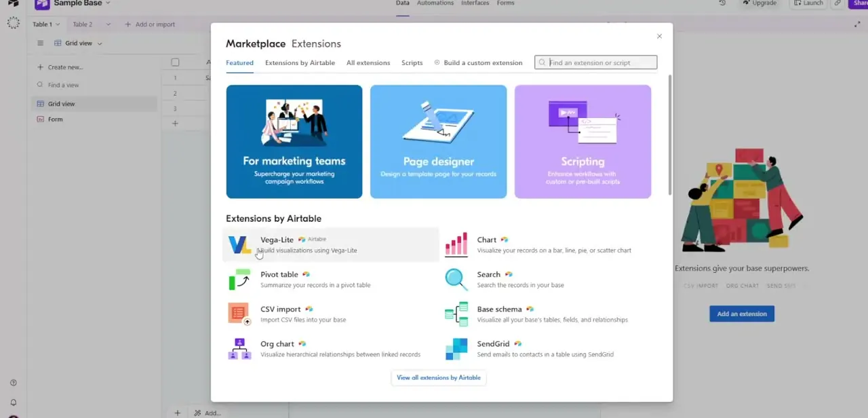Click Add or import table
Viewport: 868px width, 418px height.
click(x=149, y=24)
